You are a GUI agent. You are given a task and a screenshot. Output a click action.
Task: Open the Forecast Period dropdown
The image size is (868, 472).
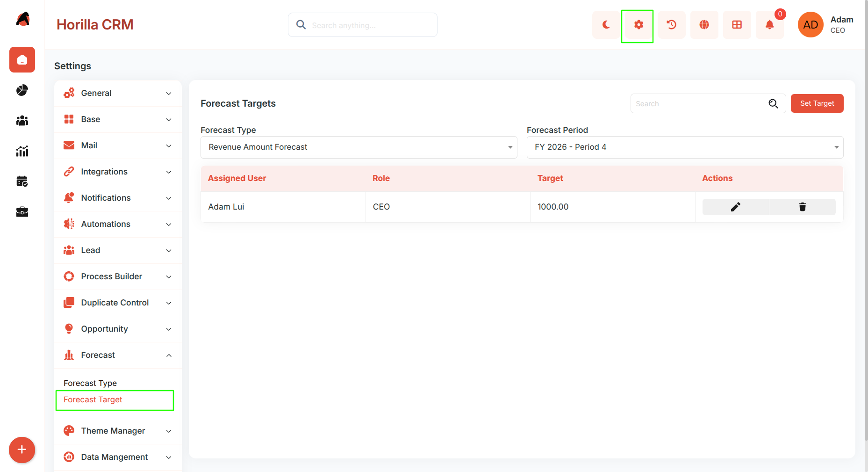pos(685,147)
